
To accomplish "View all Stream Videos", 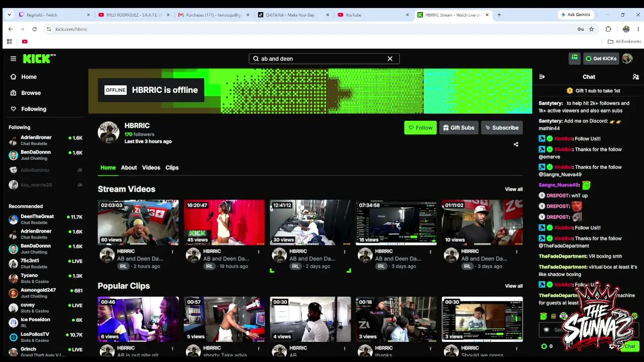I will (514, 189).
